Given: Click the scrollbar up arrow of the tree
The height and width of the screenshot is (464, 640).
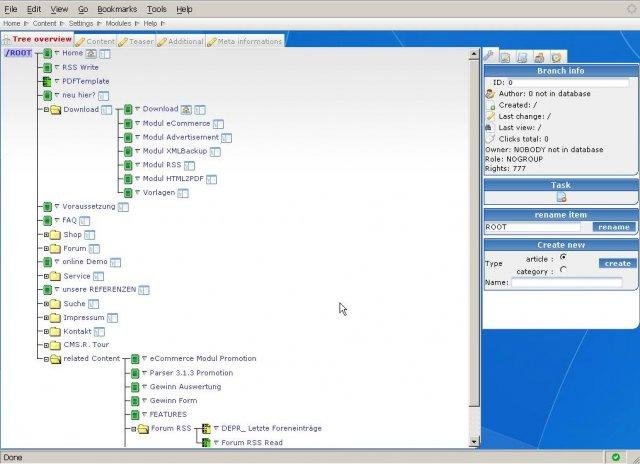Looking at the screenshot, I should (x=473, y=53).
